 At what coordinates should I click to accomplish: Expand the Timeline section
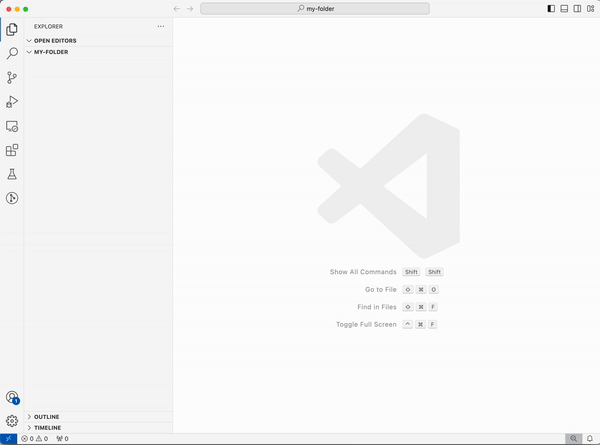tap(98, 428)
